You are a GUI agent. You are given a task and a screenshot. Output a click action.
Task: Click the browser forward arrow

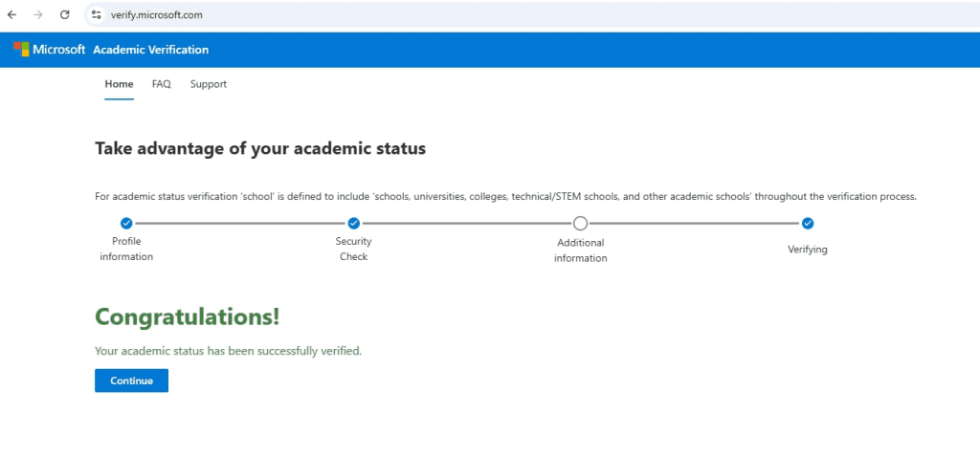[x=38, y=15]
